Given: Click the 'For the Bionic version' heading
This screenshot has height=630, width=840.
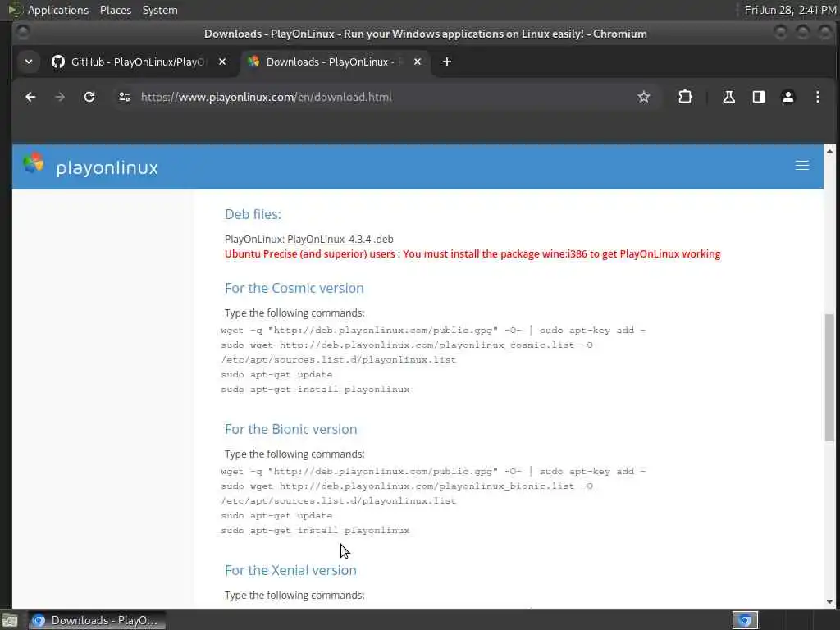Looking at the screenshot, I should pyautogui.click(x=291, y=429).
